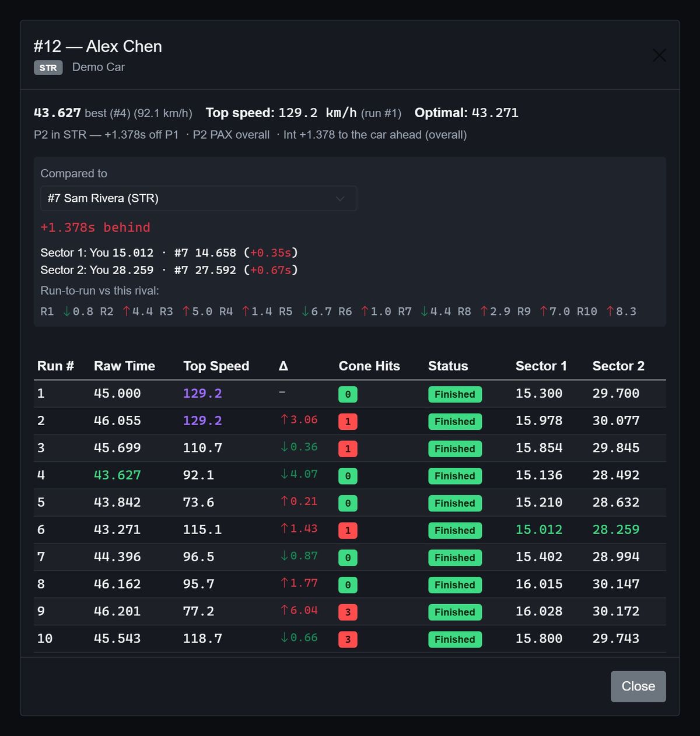Viewport: 700px width, 736px height.
Task: Click the Close button
Action: (x=638, y=686)
